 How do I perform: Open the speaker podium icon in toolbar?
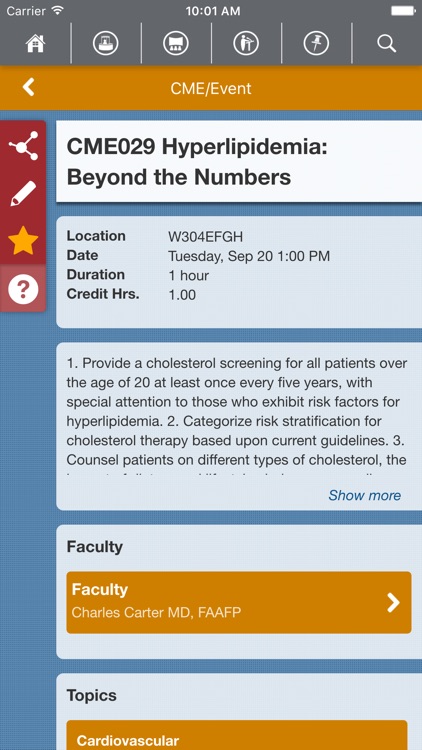click(x=105, y=44)
